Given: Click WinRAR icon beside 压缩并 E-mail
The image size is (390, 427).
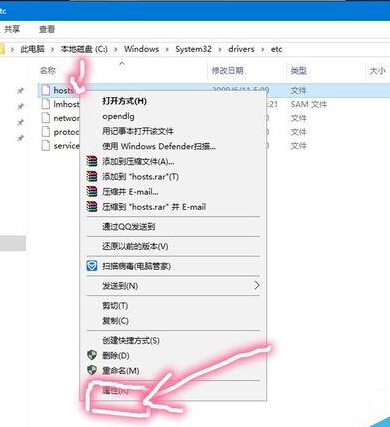Looking at the screenshot, I should (92, 191).
